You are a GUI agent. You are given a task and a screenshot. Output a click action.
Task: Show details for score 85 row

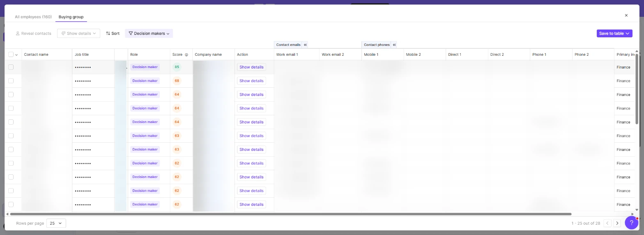(x=251, y=67)
